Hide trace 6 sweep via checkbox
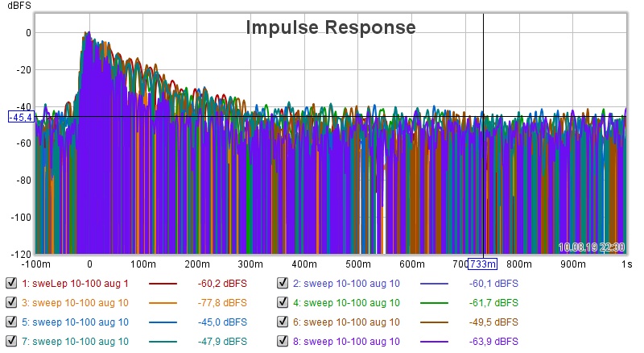Image resolution: width=644 pixels, height=353 pixels. tap(283, 322)
